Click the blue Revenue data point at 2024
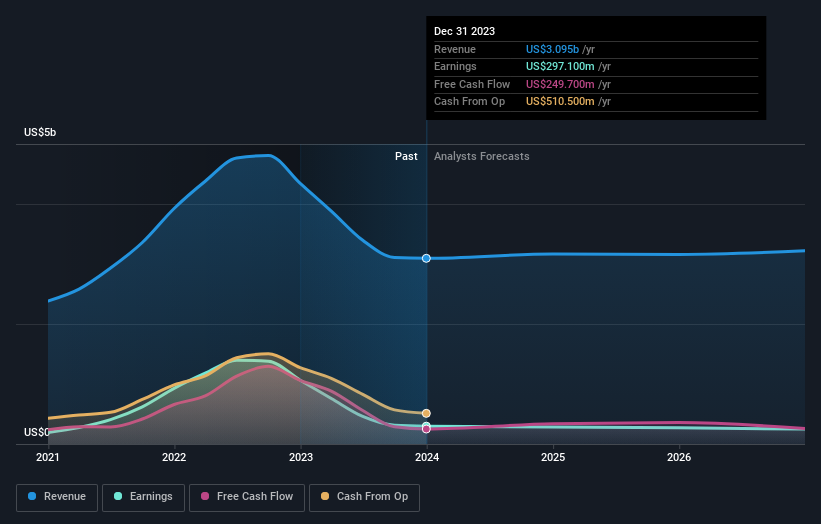The width and height of the screenshot is (821, 524). pyautogui.click(x=426, y=258)
